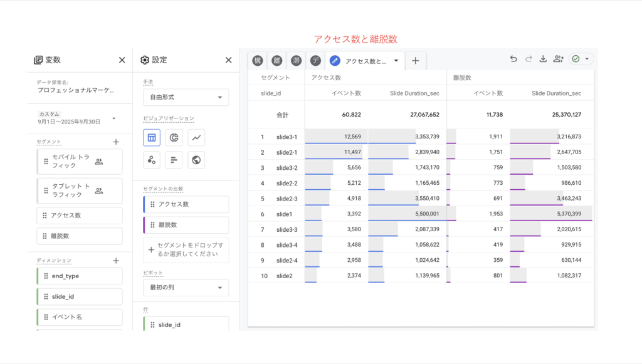Open the green checkmark status dropdown
The width and height of the screenshot is (642, 364).
[x=581, y=60]
